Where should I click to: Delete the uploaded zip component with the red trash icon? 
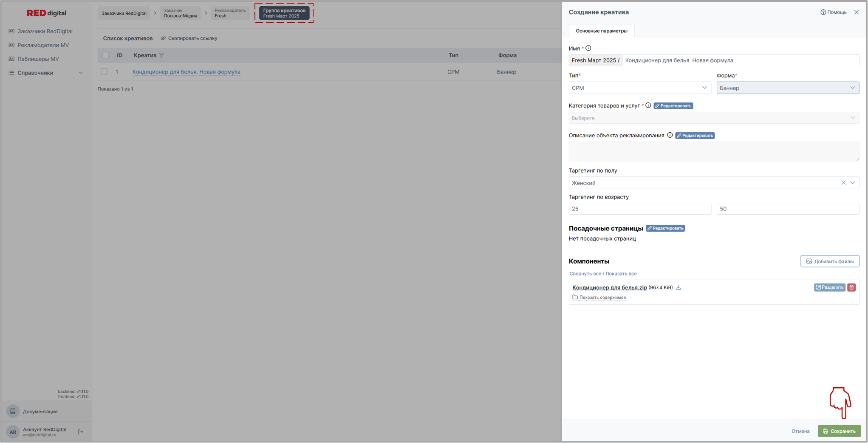click(x=851, y=288)
